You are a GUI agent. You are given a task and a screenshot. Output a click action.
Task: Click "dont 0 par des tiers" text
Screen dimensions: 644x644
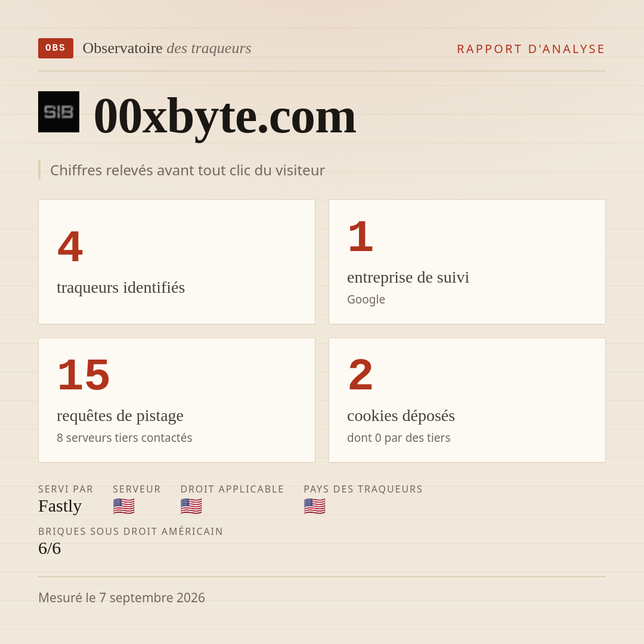pyautogui.click(x=399, y=438)
